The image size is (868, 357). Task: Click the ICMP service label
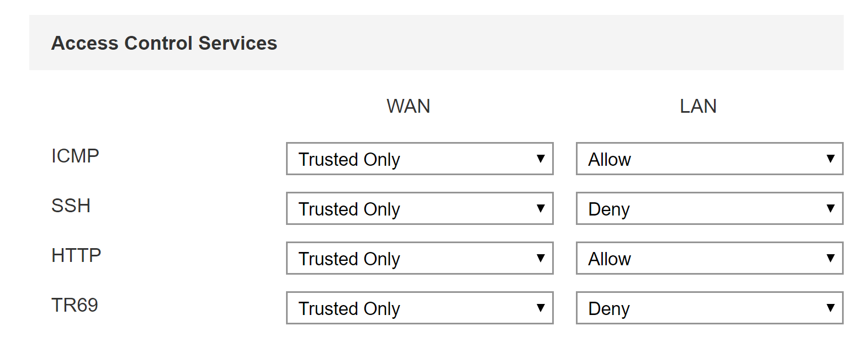75,156
